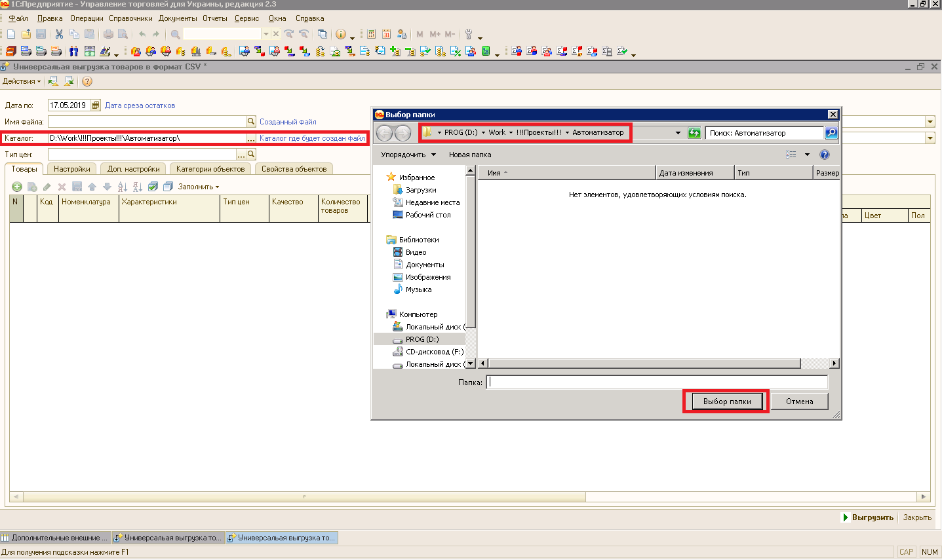
Task: Click the search magnifier in folder dialog
Action: tap(831, 133)
